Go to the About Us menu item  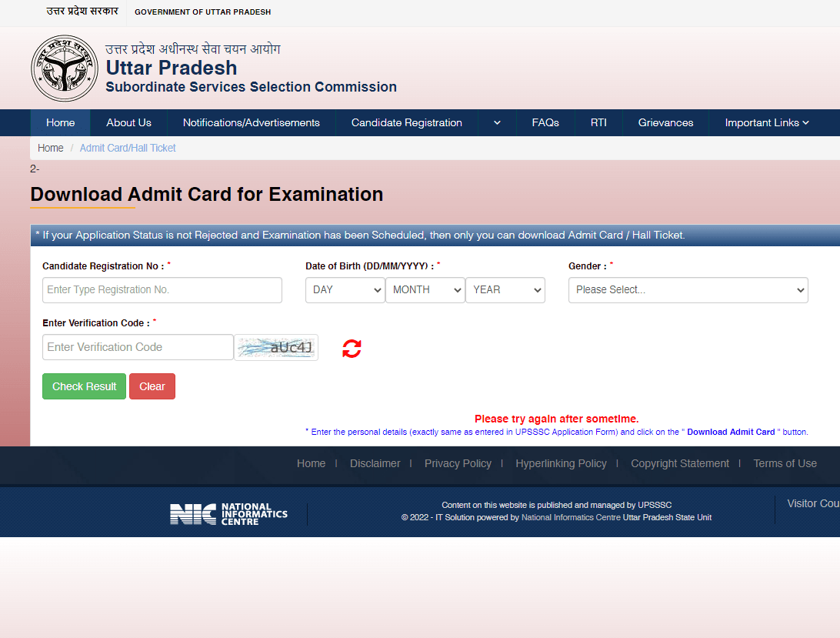(128, 123)
